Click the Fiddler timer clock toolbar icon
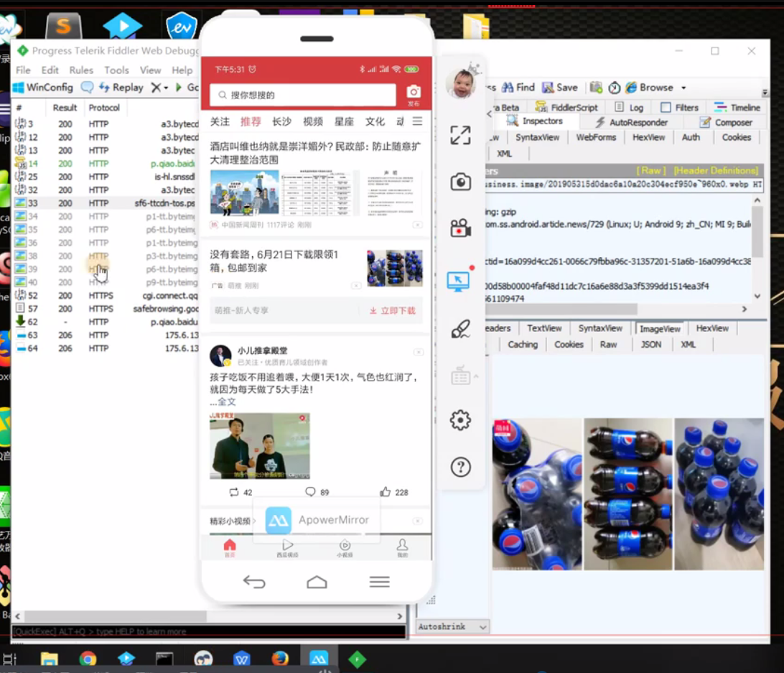 [614, 88]
